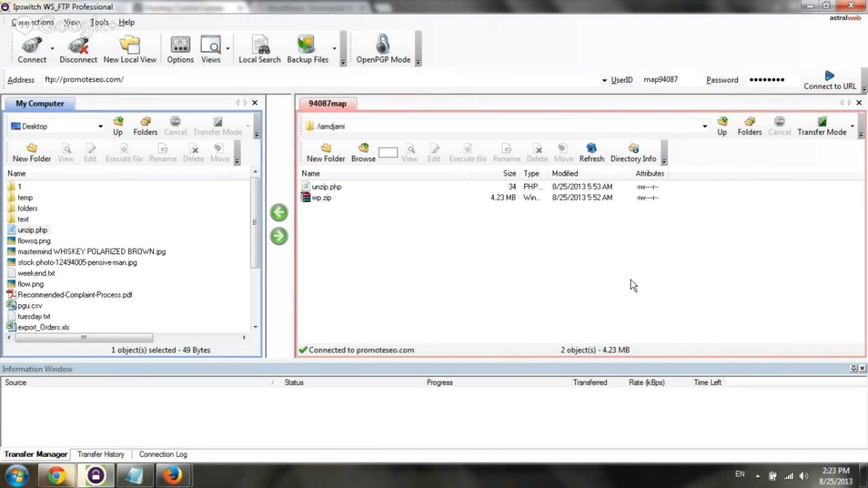
Task: Click the Windows Start button
Action: pos(18,476)
